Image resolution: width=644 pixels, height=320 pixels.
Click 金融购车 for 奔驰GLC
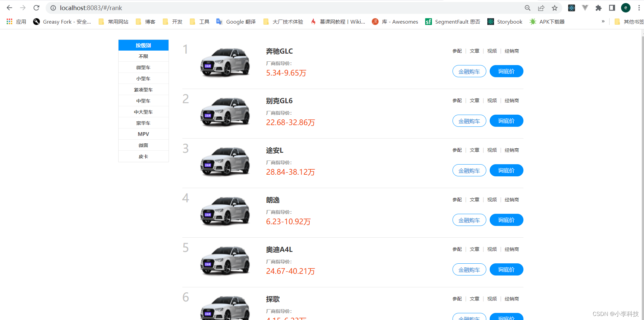pyautogui.click(x=469, y=71)
